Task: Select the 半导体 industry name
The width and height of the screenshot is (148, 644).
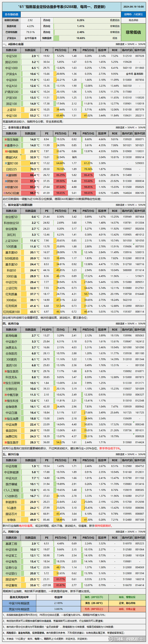Action: (x=11, y=520)
